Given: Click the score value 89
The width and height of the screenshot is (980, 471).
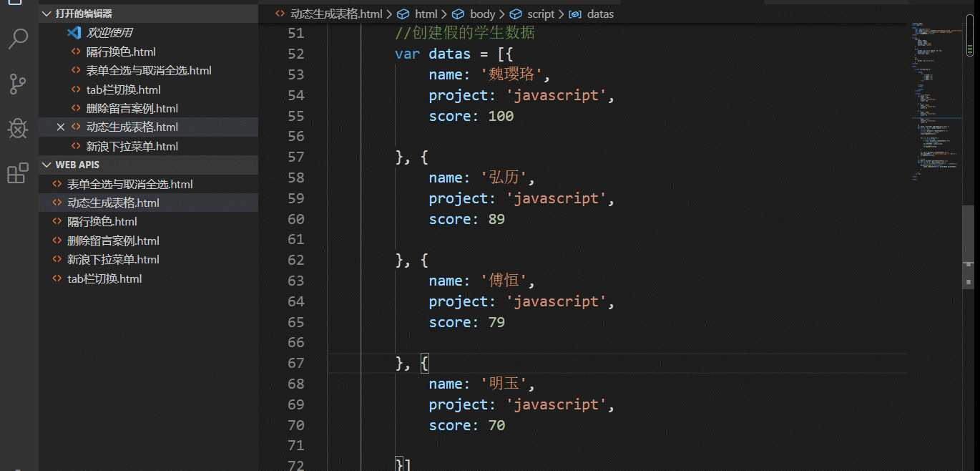Looking at the screenshot, I should (496, 219).
